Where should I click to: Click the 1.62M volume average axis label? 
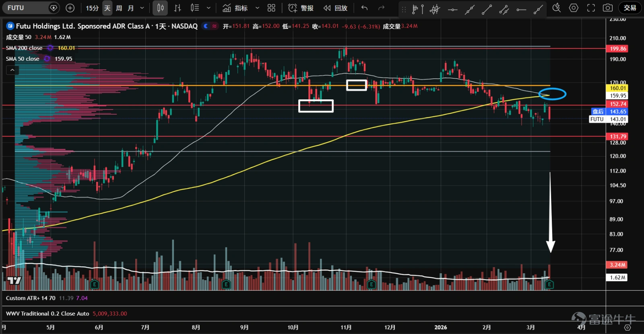pyautogui.click(x=617, y=277)
